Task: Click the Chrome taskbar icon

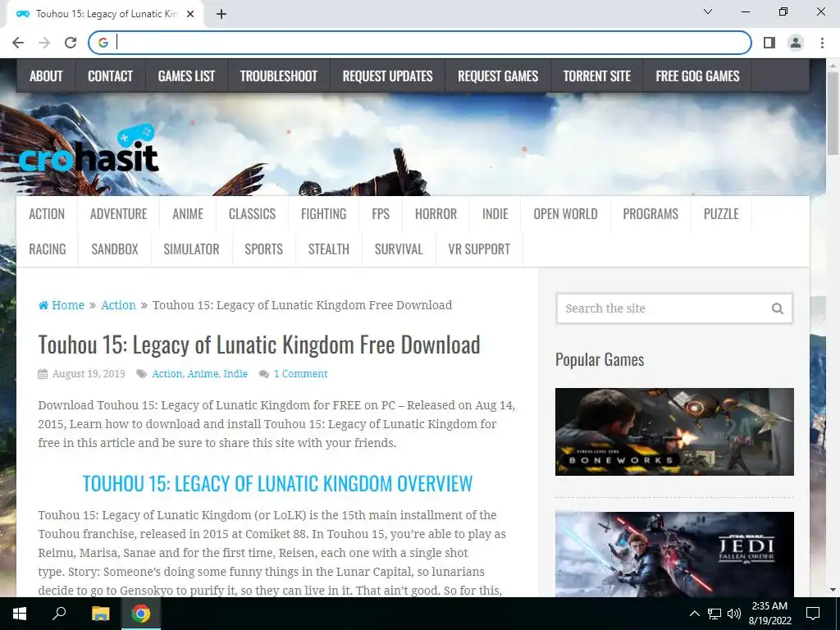Action: click(141, 614)
